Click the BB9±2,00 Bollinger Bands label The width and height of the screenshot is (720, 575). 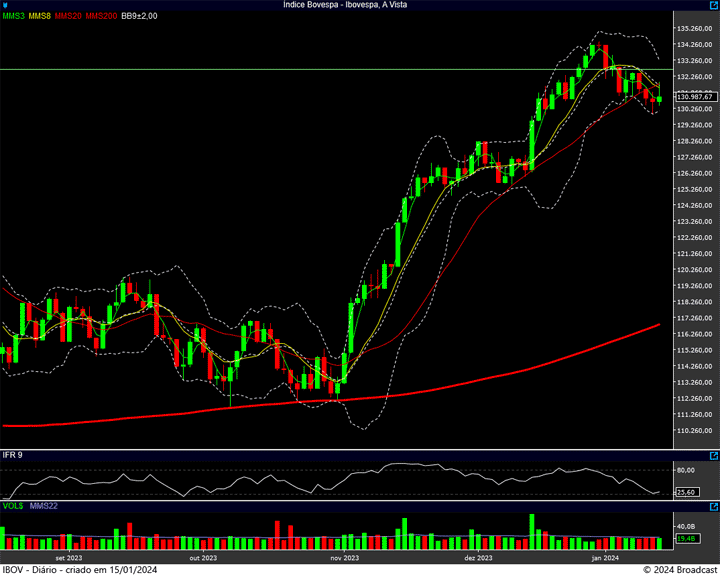pos(140,16)
